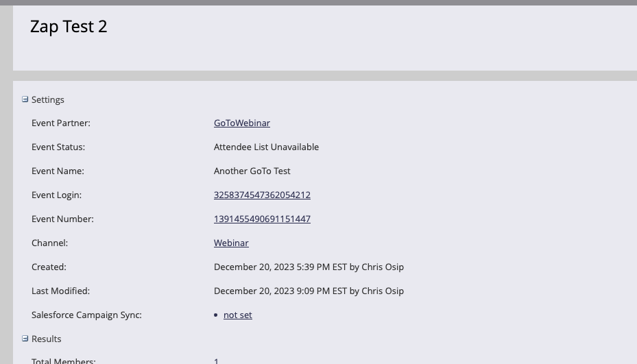Select the Attendee List Unavailable status text
637x364 pixels.
(x=266, y=147)
